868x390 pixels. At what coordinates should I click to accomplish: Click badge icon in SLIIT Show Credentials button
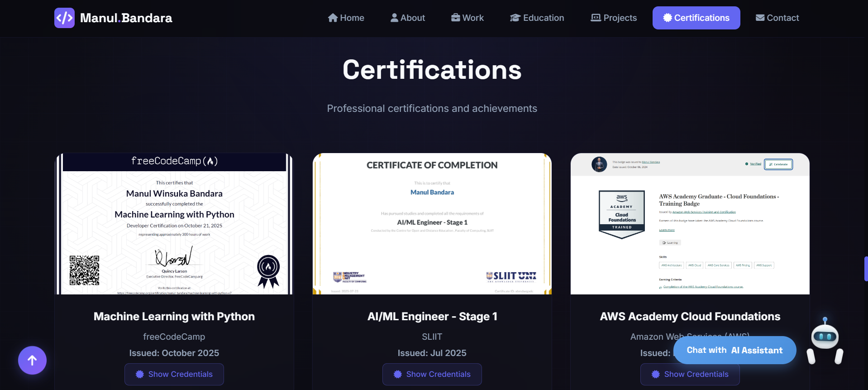pyautogui.click(x=398, y=374)
